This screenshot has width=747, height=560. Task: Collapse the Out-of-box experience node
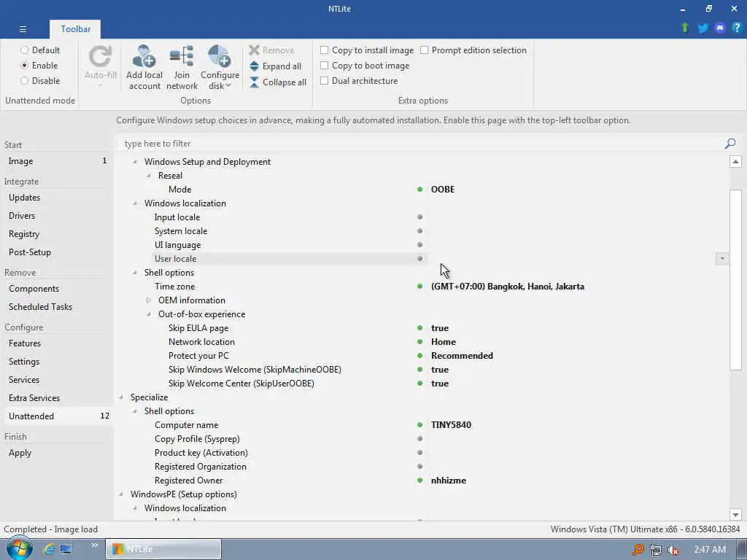click(149, 314)
